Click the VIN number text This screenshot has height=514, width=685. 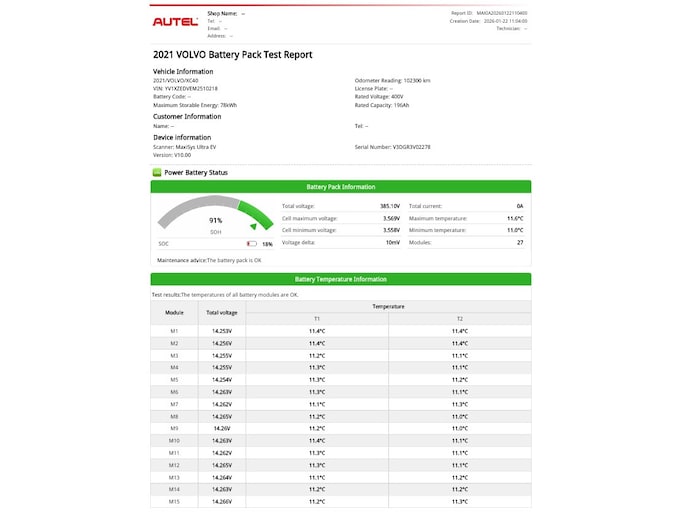185,88
